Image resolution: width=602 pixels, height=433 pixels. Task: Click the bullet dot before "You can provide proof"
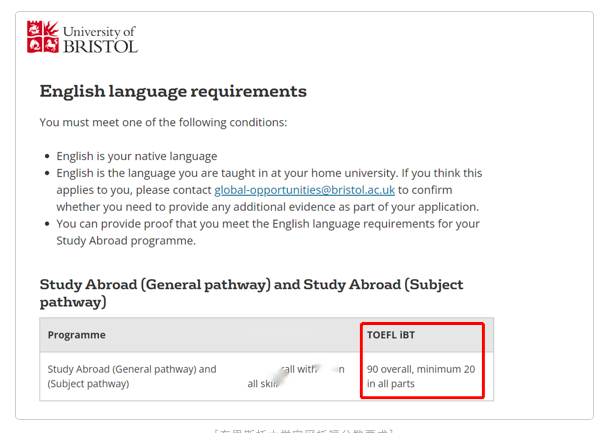click(x=46, y=224)
